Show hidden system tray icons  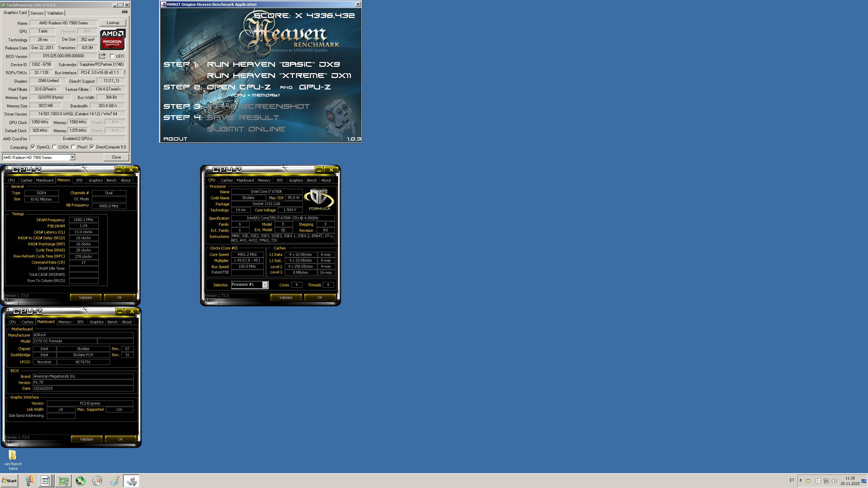point(801,481)
